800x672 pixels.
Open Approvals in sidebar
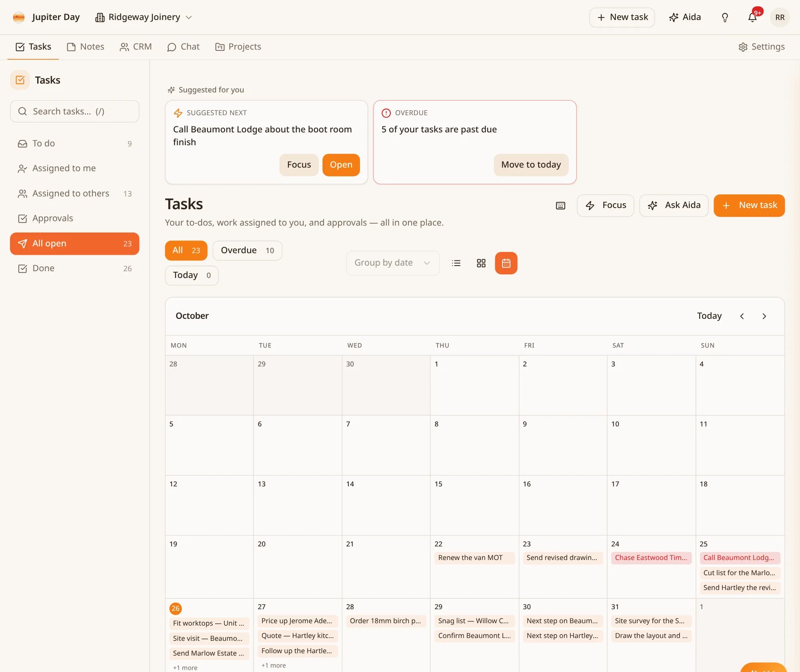74,218
